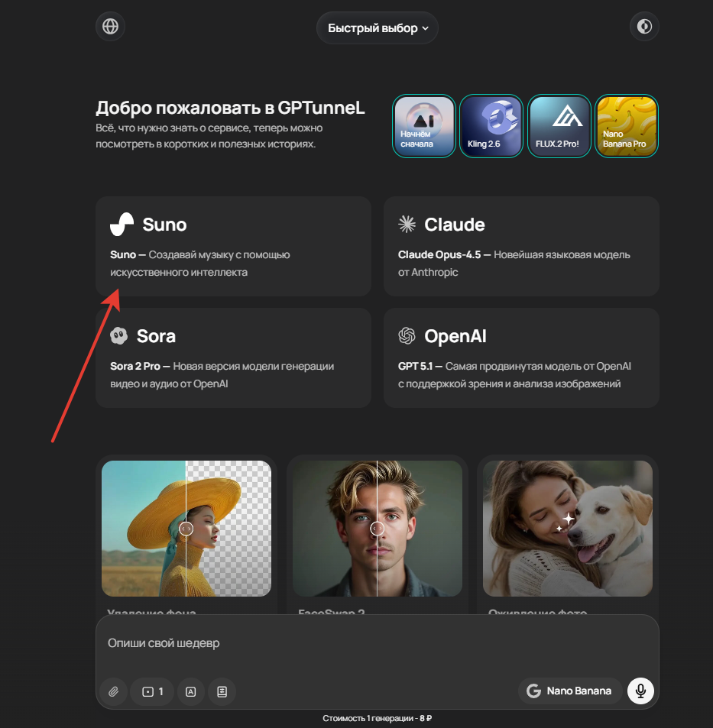
Task: Click the OpenAI knot logo icon
Action: pyautogui.click(x=407, y=335)
